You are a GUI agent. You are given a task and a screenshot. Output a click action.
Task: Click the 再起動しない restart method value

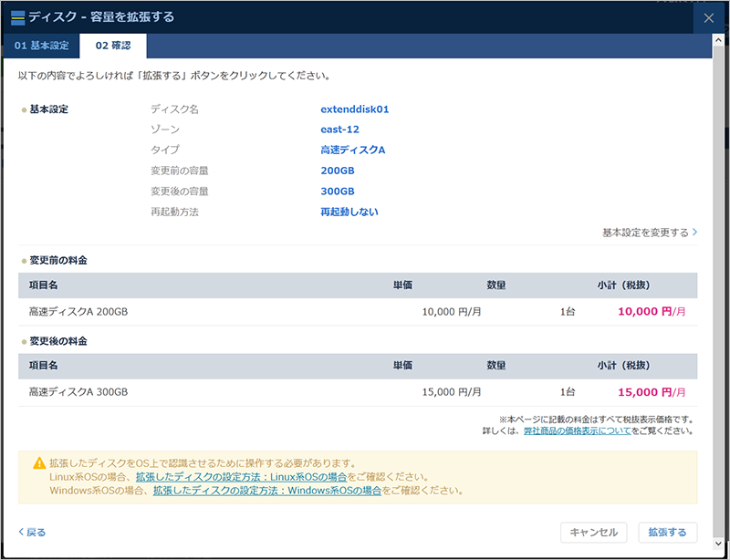coord(349,212)
